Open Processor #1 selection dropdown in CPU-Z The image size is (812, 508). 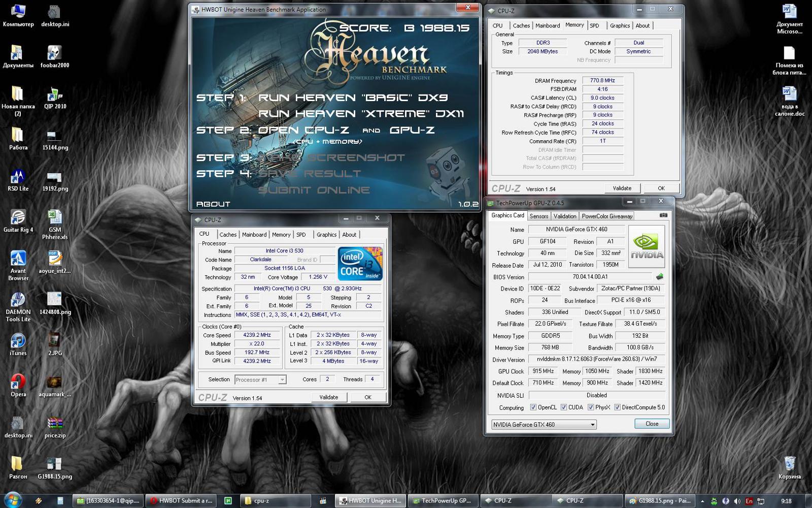click(x=260, y=380)
